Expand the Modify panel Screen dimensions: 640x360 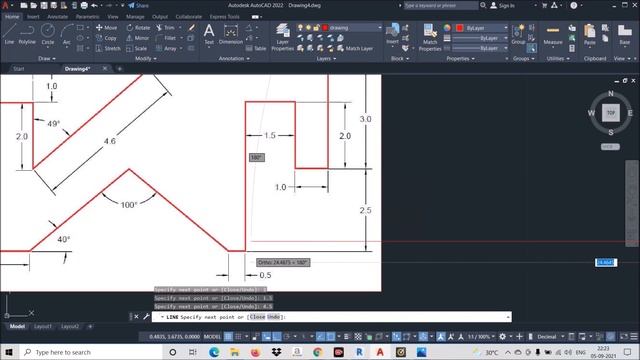click(145, 58)
